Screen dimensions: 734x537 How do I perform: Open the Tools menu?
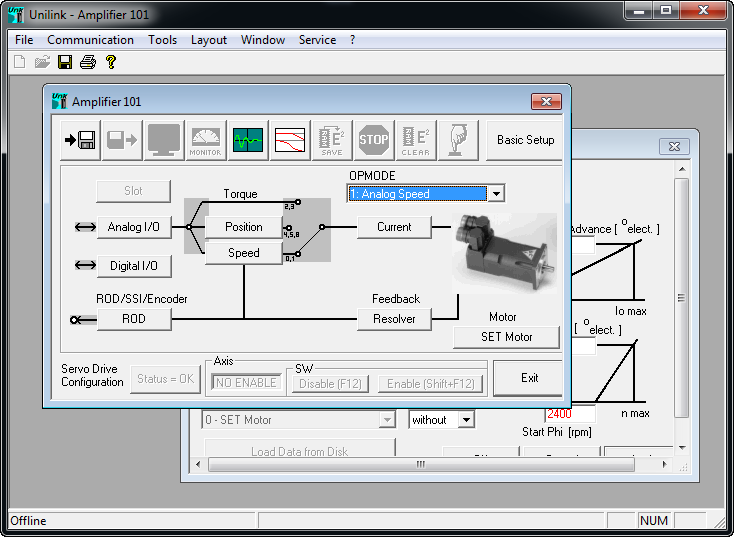(x=162, y=40)
